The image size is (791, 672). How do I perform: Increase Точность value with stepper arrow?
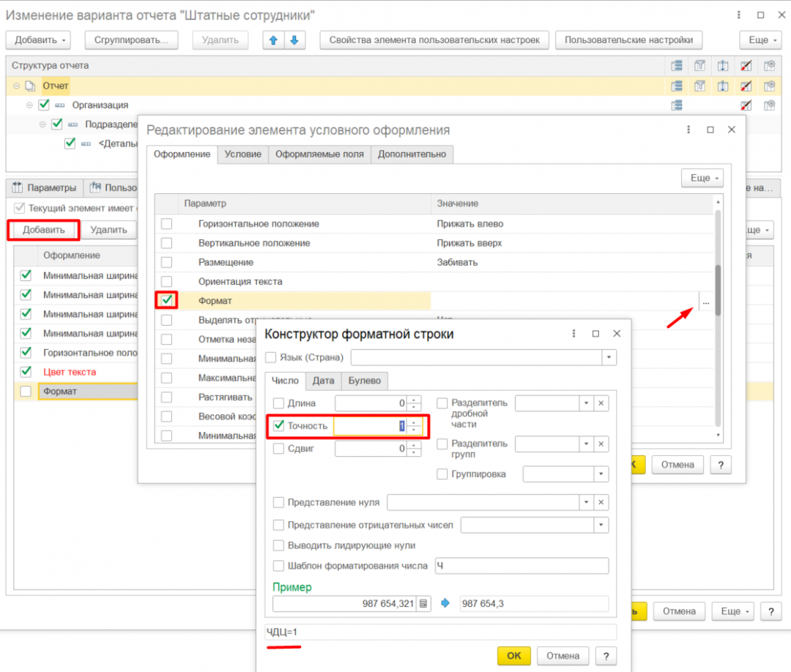414,422
